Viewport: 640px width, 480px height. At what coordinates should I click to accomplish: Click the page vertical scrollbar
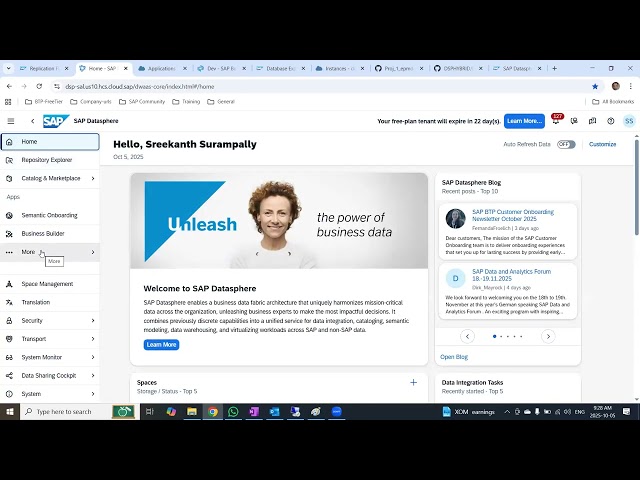coord(636,188)
